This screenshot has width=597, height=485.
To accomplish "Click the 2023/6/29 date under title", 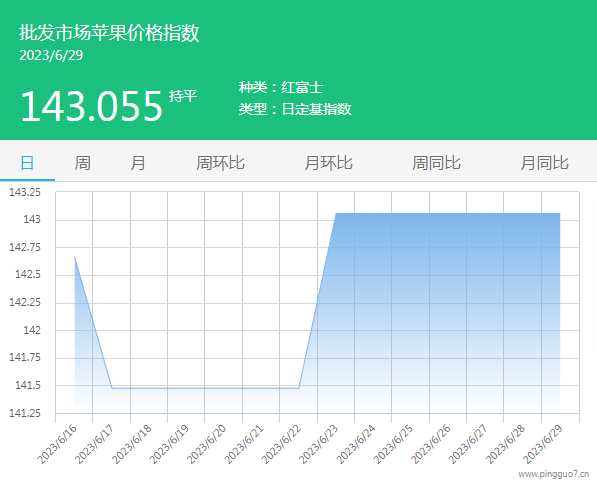I will point(51,56).
